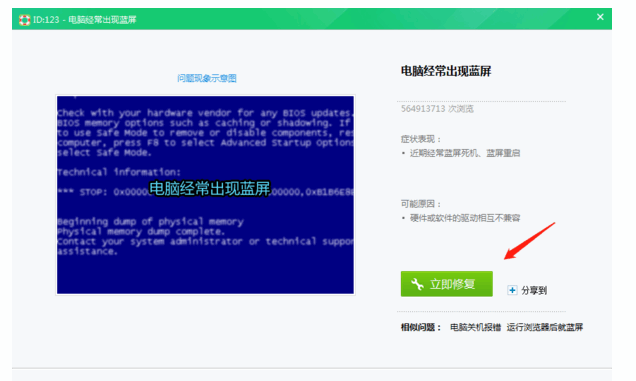Click the 564913713 次浏览 view count

pos(437,109)
